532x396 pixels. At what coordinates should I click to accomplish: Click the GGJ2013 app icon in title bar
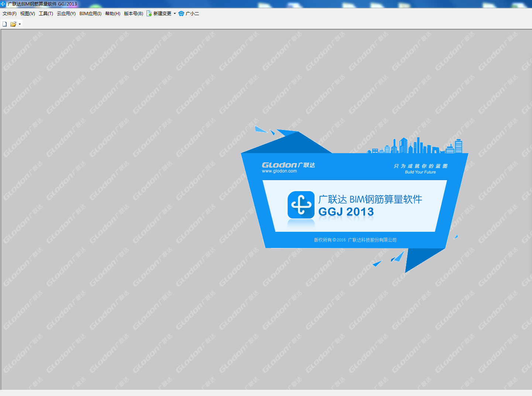click(3, 4)
